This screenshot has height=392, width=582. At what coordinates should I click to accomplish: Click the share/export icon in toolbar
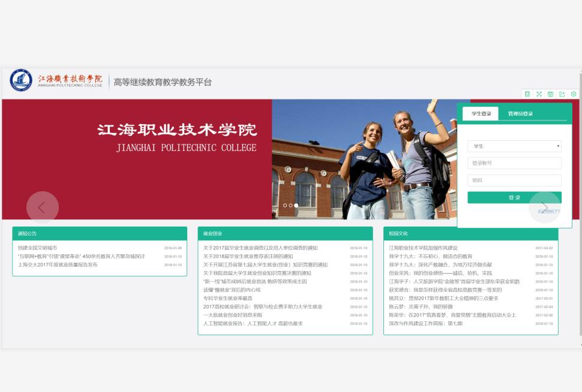562,94
